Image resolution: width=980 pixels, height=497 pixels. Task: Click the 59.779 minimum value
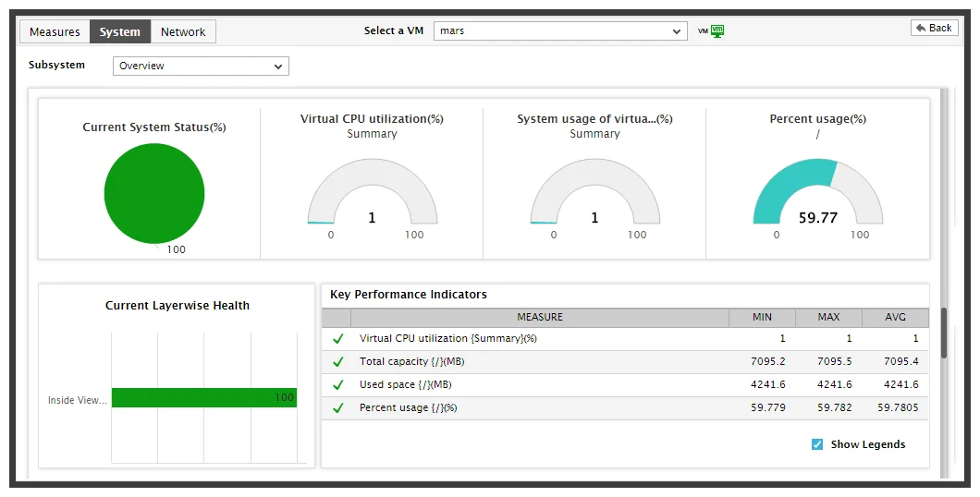coord(768,407)
